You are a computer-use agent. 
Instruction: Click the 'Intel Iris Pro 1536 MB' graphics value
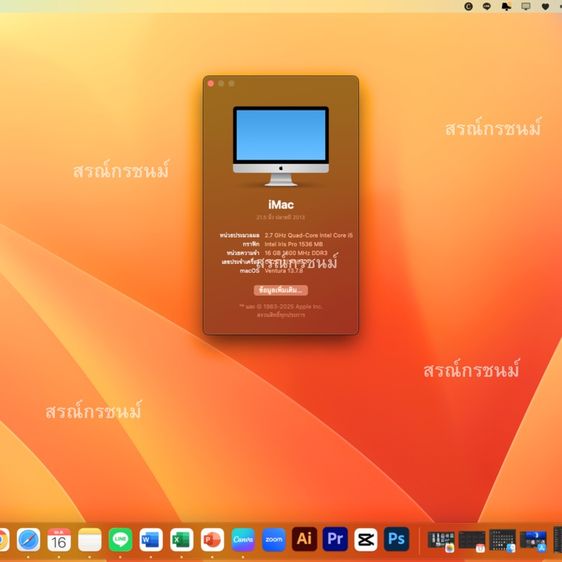(294, 244)
